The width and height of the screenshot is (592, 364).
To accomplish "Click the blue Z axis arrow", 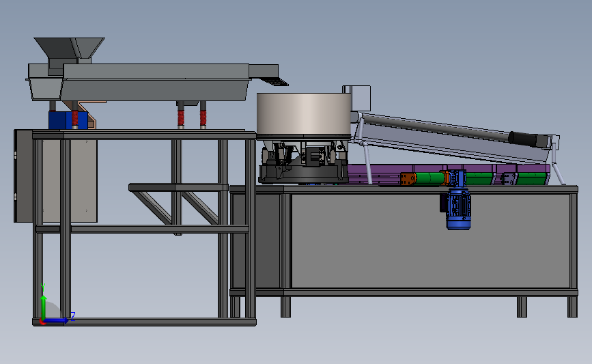I will [56, 320].
